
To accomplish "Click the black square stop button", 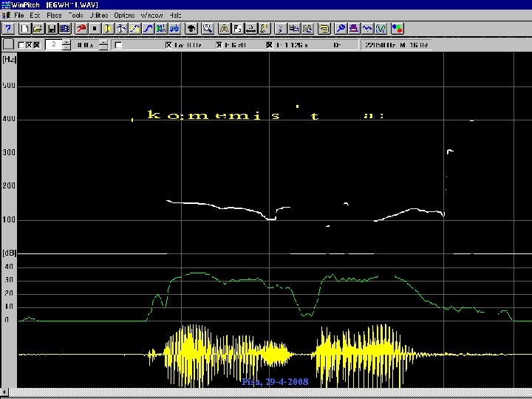I will pos(95,29).
